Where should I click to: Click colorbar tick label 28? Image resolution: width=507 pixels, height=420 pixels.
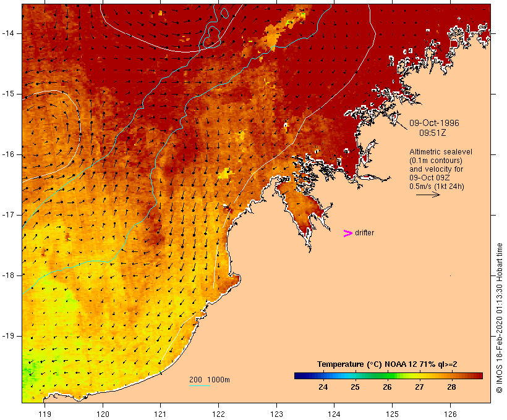[x=451, y=387]
